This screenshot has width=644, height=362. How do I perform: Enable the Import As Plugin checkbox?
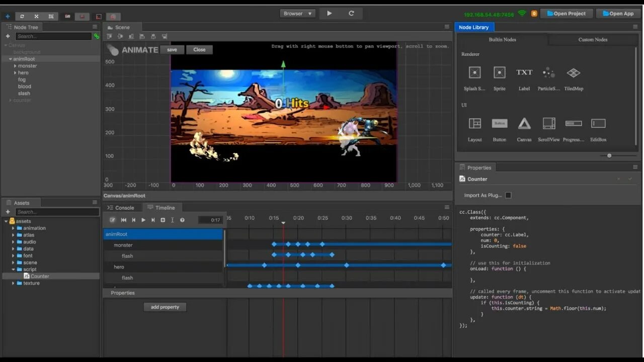point(508,195)
